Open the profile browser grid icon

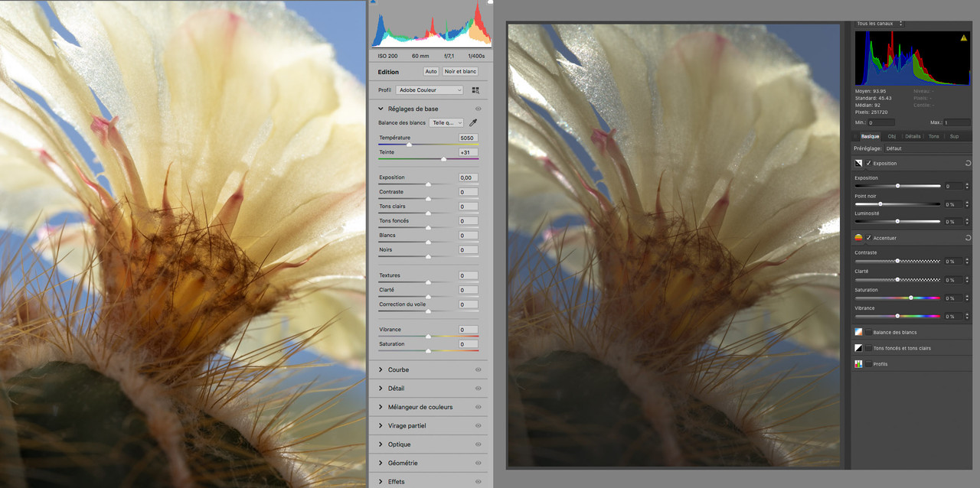coord(475,90)
